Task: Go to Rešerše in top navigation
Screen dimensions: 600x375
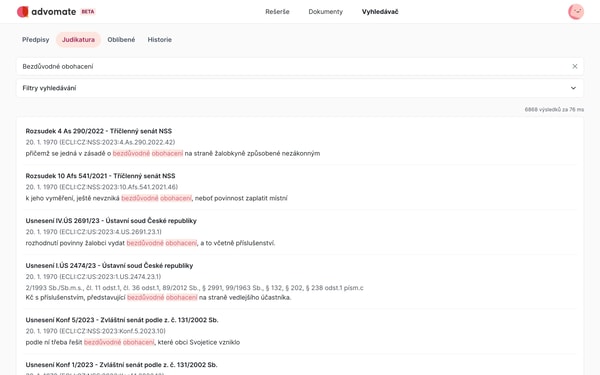Action: tap(277, 12)
